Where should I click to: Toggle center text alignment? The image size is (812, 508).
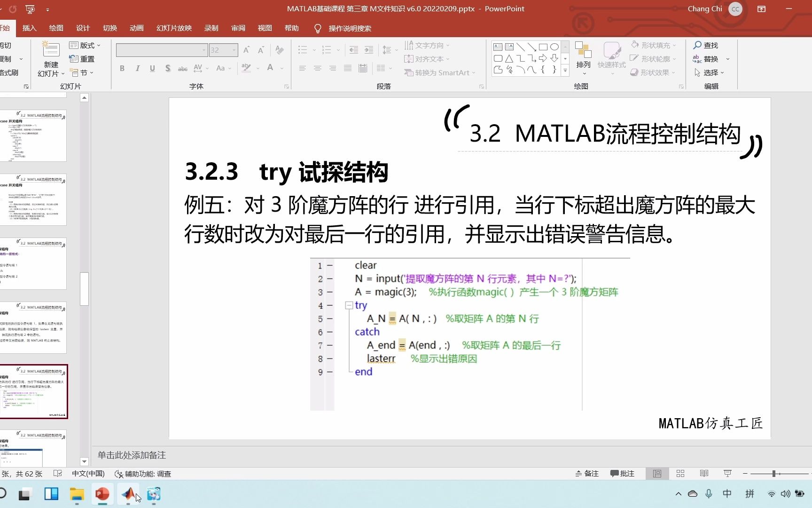(x=318, y=68)
